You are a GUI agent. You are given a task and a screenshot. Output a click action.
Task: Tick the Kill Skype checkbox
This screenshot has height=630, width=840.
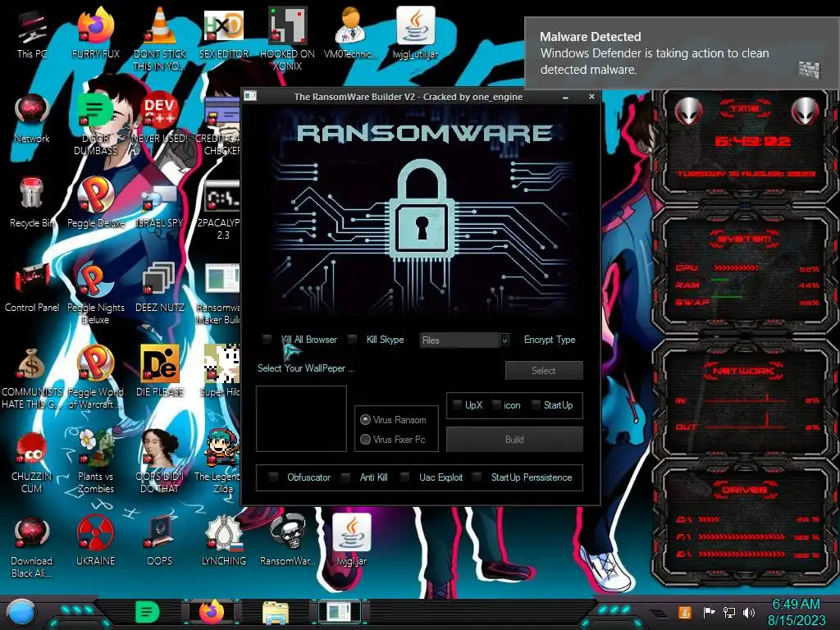pyautogui.click(x=352, y=339)
